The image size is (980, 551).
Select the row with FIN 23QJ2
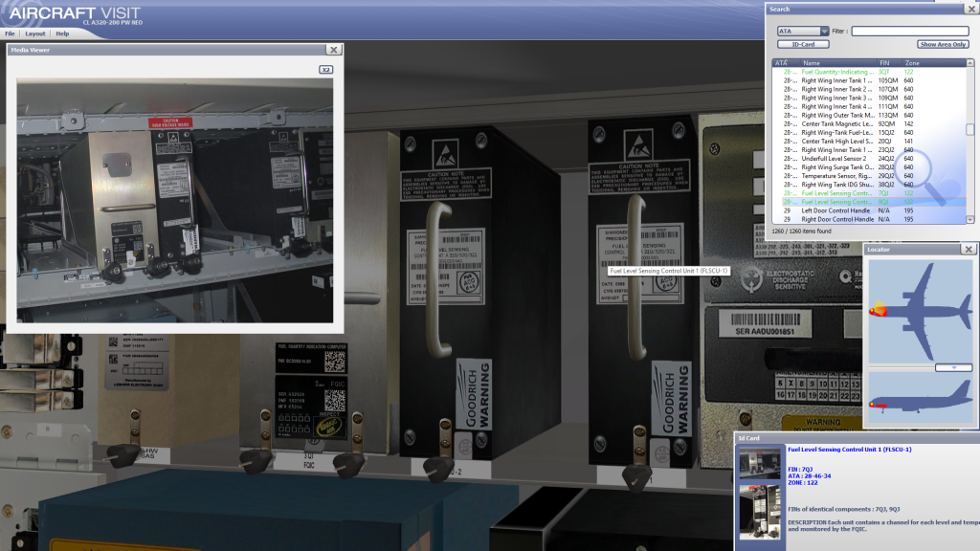[x=869, y=150]
